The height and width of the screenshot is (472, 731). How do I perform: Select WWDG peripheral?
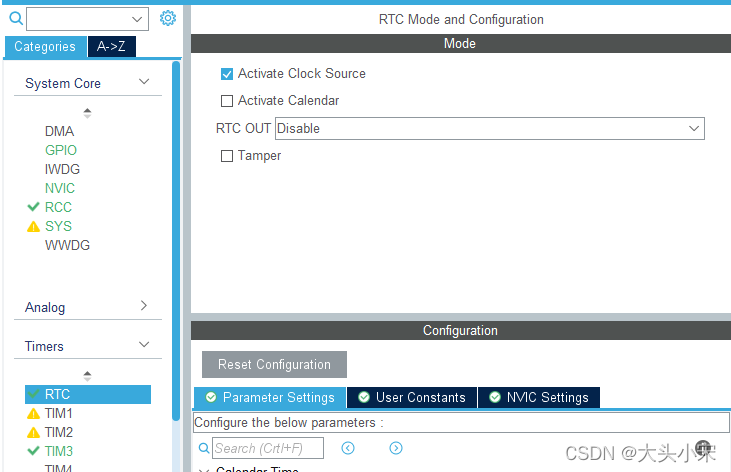(67, 245)
